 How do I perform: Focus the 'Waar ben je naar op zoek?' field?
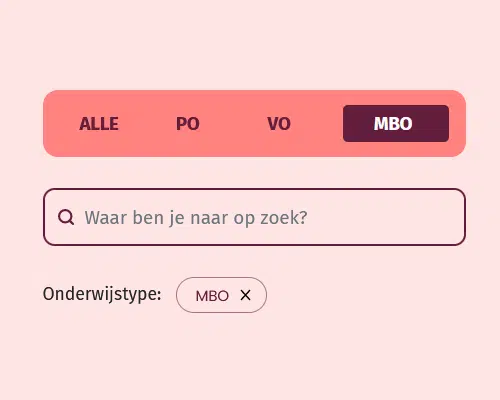pos(254,217)
